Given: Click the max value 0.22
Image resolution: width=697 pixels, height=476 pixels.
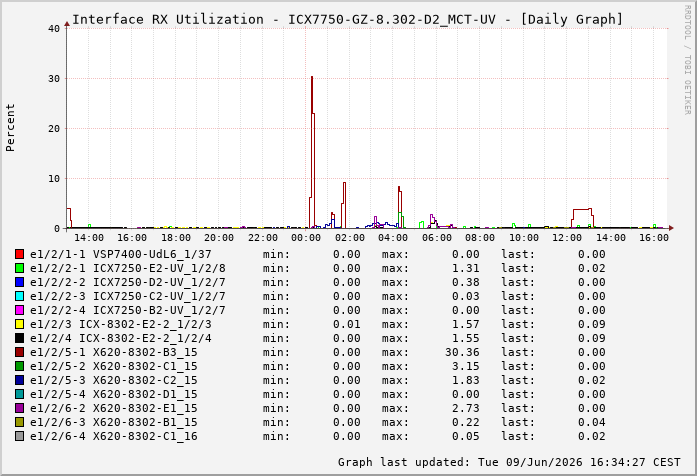Looking at the screenshot, I should click(466, 422).
